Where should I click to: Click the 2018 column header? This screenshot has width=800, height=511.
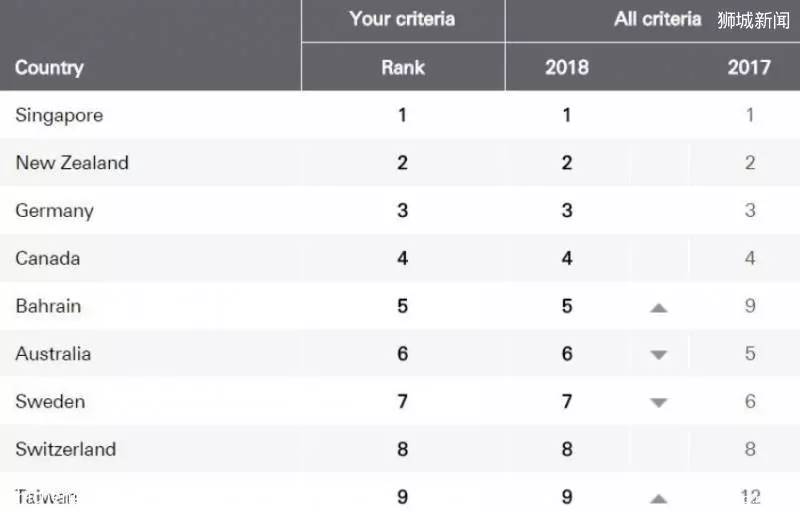tap(567, 67)
